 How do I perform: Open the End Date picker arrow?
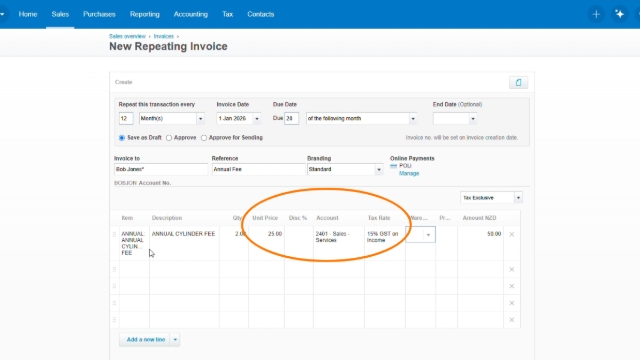click(x=473, y=119)
